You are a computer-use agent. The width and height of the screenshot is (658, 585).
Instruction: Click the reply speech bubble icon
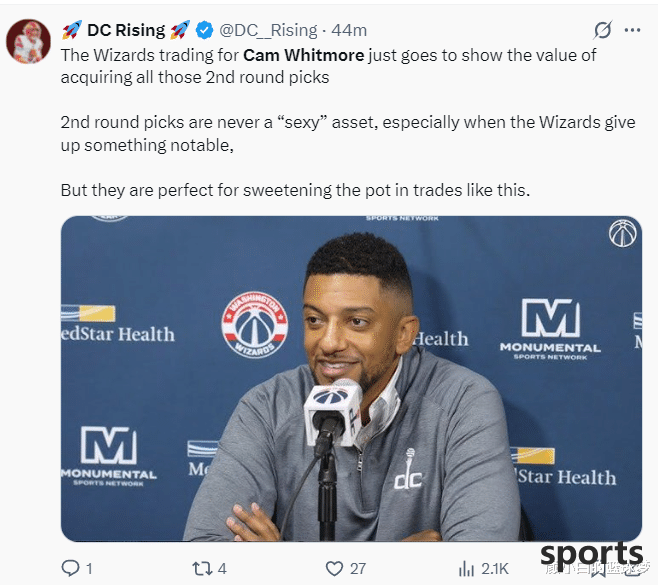(x=70, y=568)
